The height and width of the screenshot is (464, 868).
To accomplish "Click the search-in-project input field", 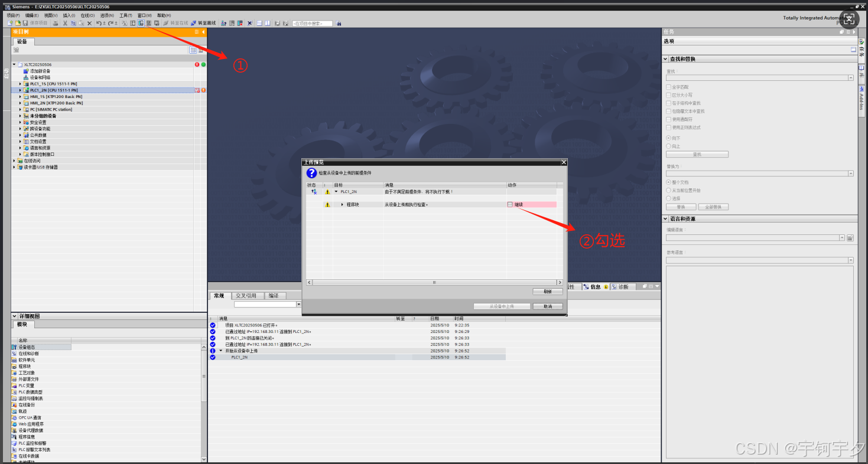I will pos(313,23).
